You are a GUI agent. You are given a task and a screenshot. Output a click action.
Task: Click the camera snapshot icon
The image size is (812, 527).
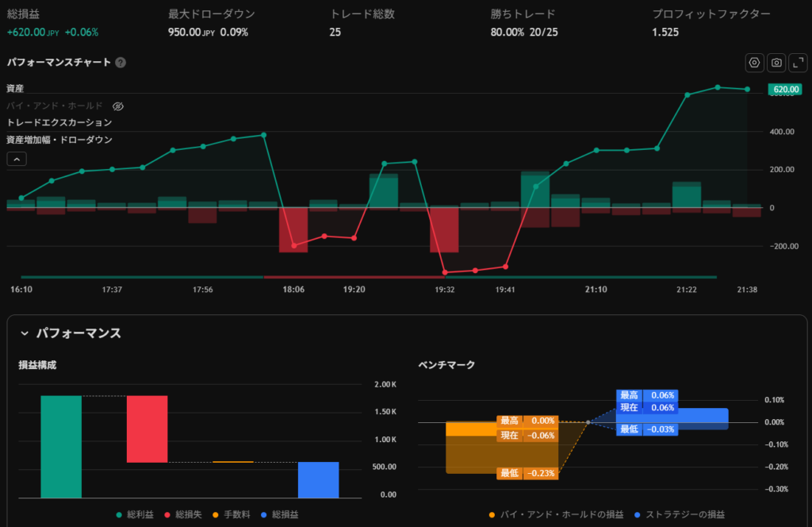pos(776,63)
